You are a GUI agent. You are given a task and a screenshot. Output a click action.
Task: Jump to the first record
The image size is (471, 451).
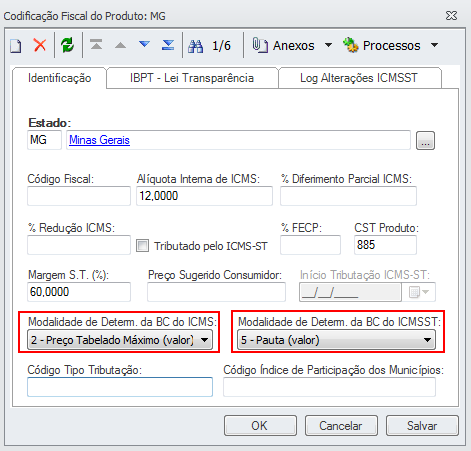tap(96, 44)
